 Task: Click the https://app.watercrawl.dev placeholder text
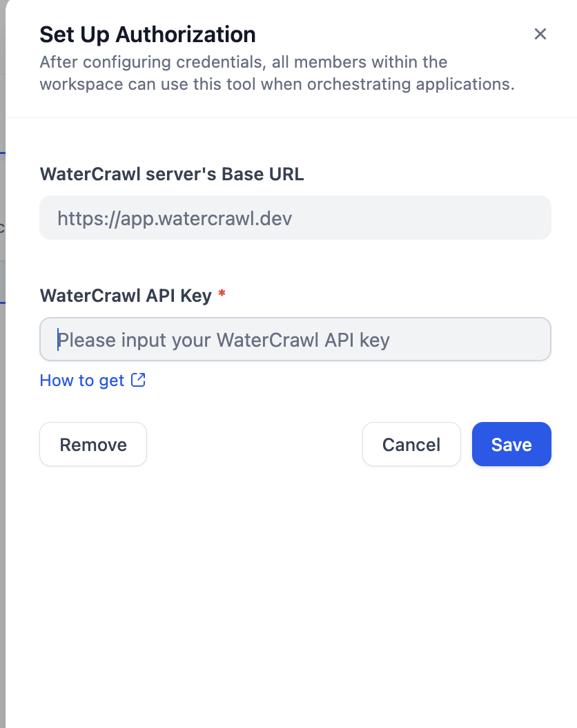(175, 219)
